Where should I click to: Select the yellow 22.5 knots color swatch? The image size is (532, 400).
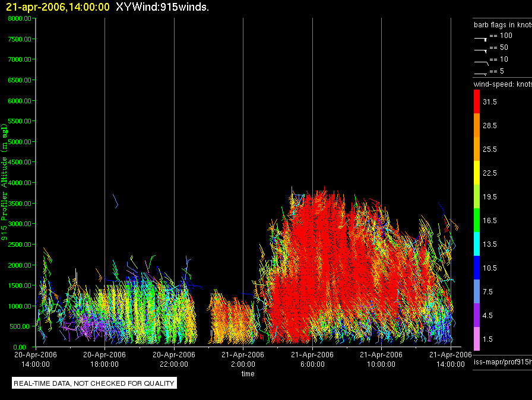477,173
